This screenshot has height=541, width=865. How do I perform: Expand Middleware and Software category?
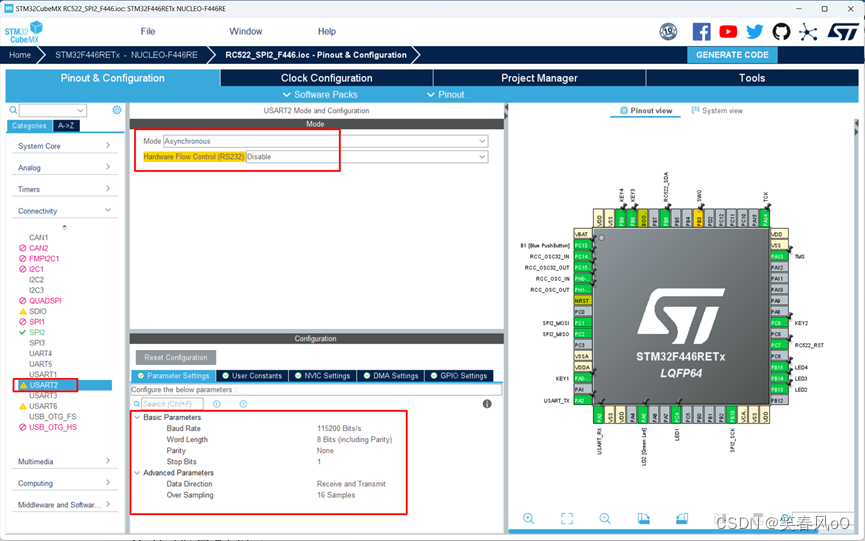[65, 504]
